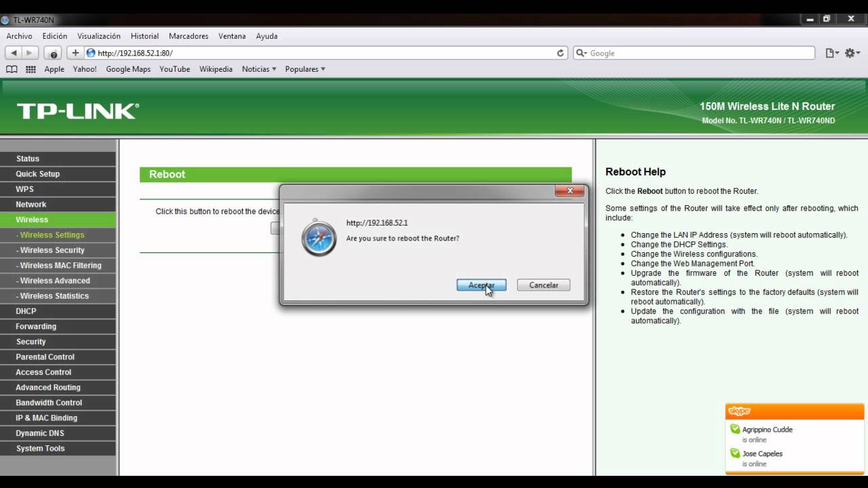This screenshot has width=868, height=488.
Task: Open the Advanced Routing menu item
Action: (58, 388)
